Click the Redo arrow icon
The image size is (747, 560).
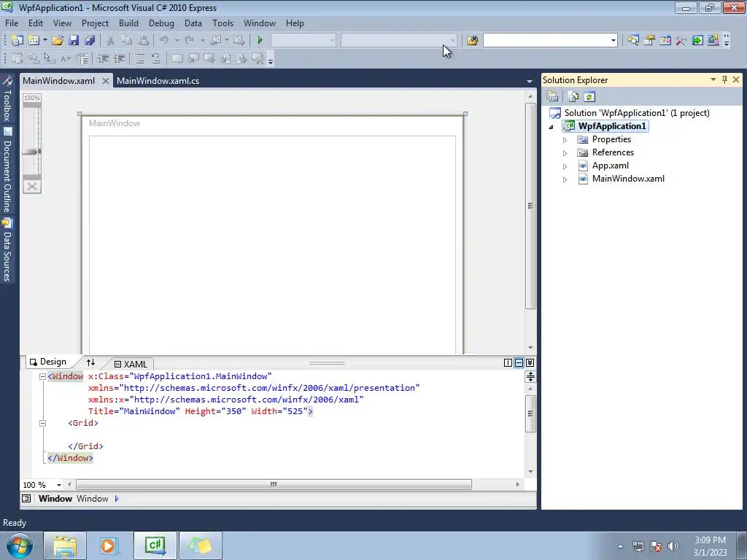click(x=190, y=41)
